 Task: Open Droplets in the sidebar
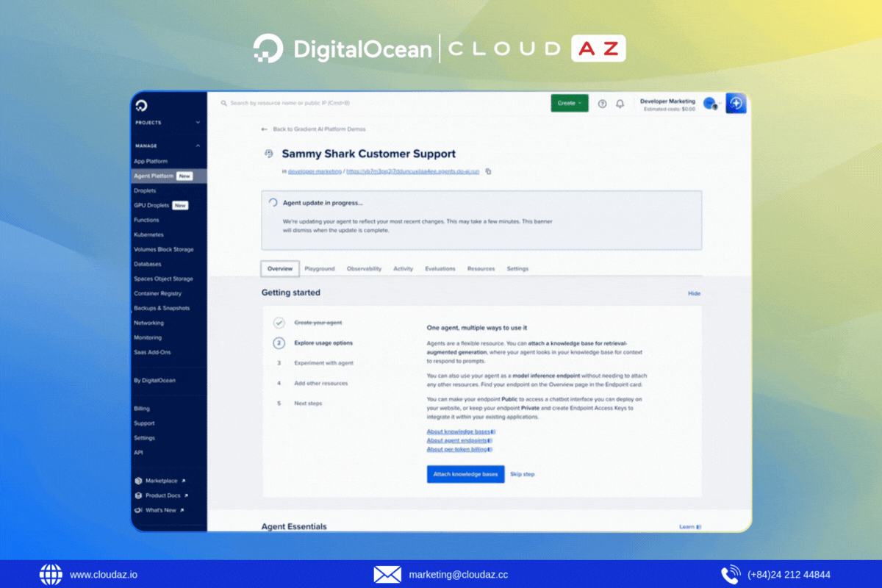click(145, 190)
